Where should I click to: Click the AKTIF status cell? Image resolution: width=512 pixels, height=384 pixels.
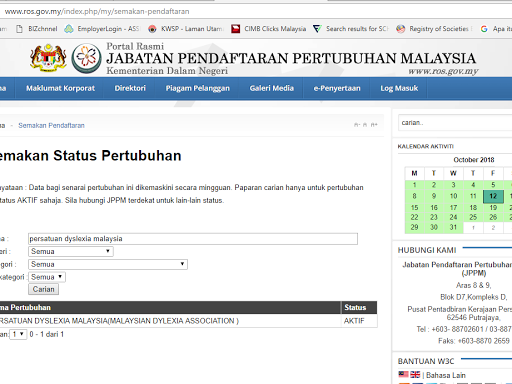[x=359, y=321]
